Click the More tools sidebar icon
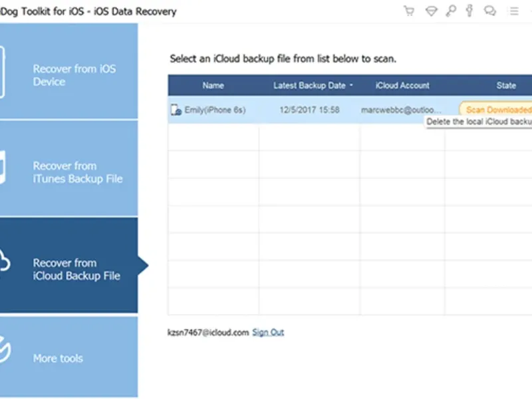This screenshot has height=399, width=532. click(4, 352)
